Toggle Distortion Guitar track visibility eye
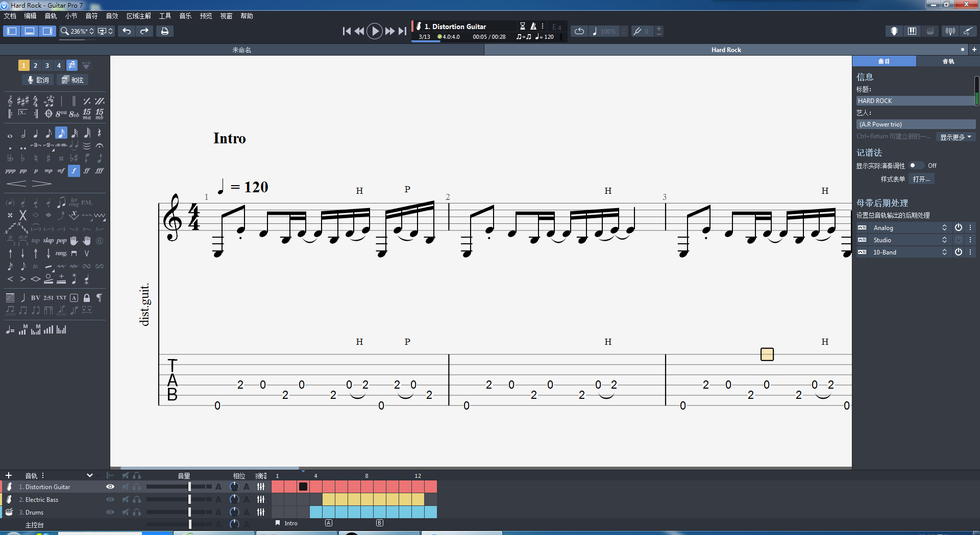 110,487
